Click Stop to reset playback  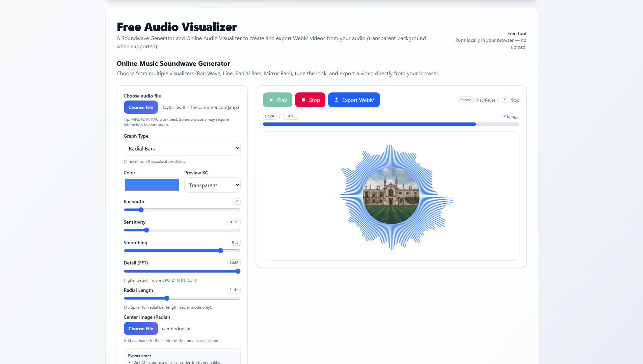coord(310,100)
